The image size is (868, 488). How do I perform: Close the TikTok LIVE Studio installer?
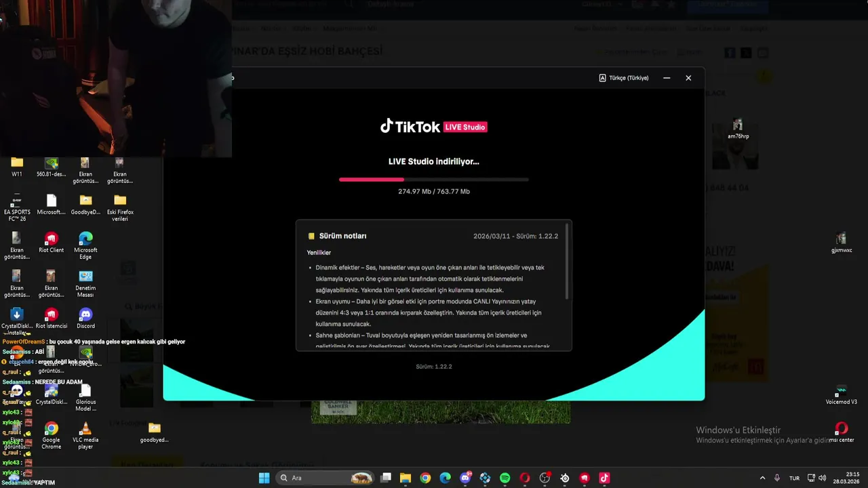(688, 78)
